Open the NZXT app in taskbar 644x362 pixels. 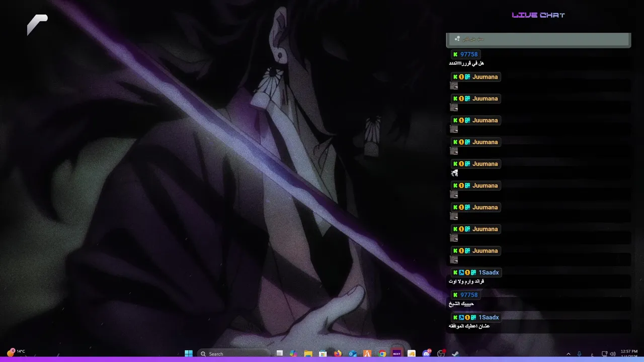tap(397, 353)
